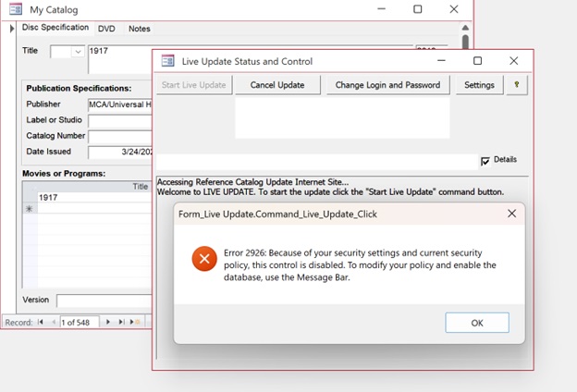Screen dimensions: 577x392
Task: Uncheck the Details checkbox
Action: (485, 161)
